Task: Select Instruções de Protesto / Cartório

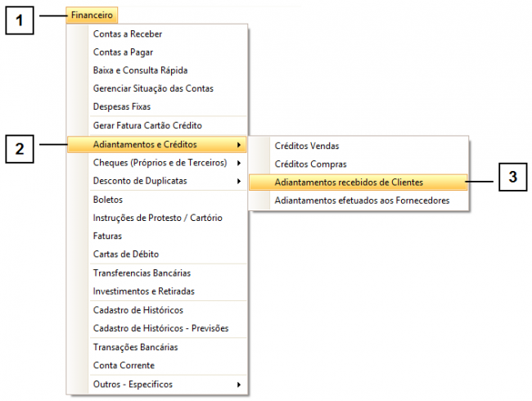Action: pos(158,218)
